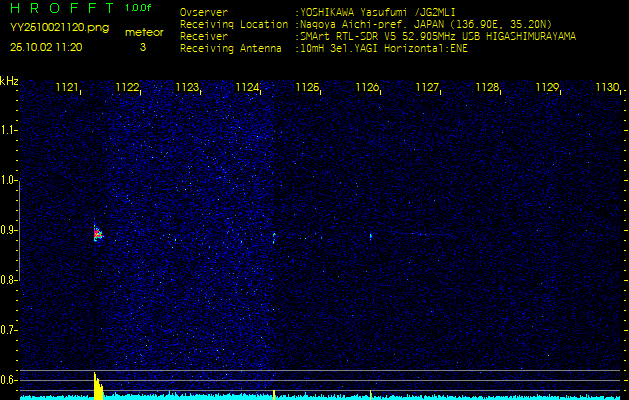Image resolution: width=629 pixels, height=400 pixels.
Task: Click the 0.6 frequency axis label
Action: tap(9, 379)
